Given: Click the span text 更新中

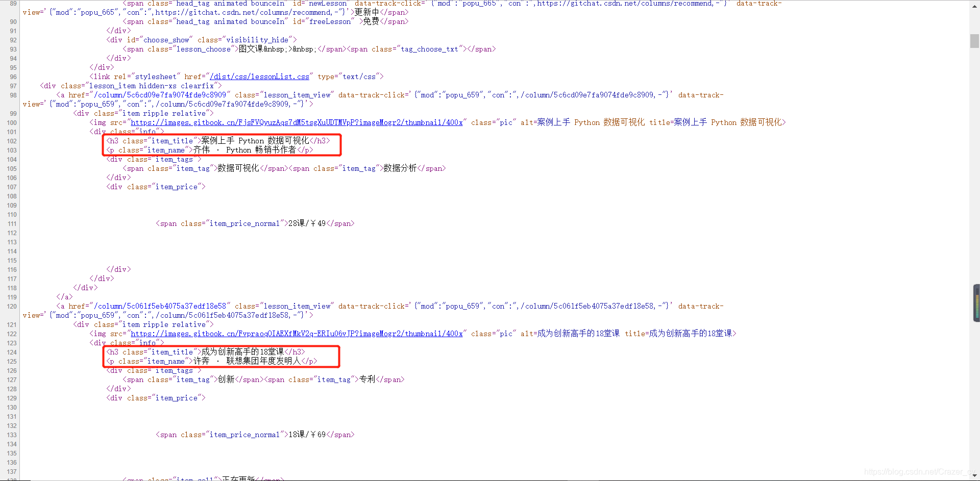Looking at the screenshot, I should coord(367,12).
